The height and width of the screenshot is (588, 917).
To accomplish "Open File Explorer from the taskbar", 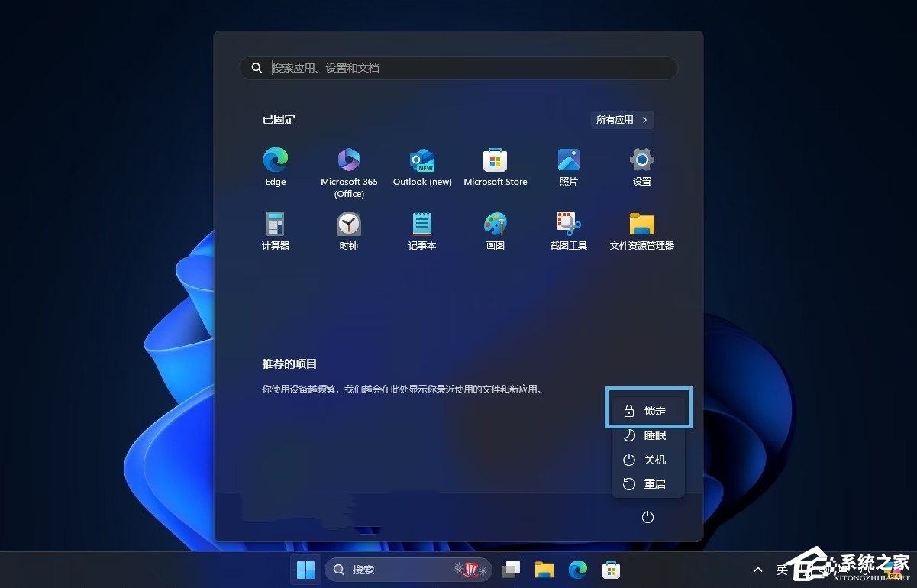I will 544,569.
